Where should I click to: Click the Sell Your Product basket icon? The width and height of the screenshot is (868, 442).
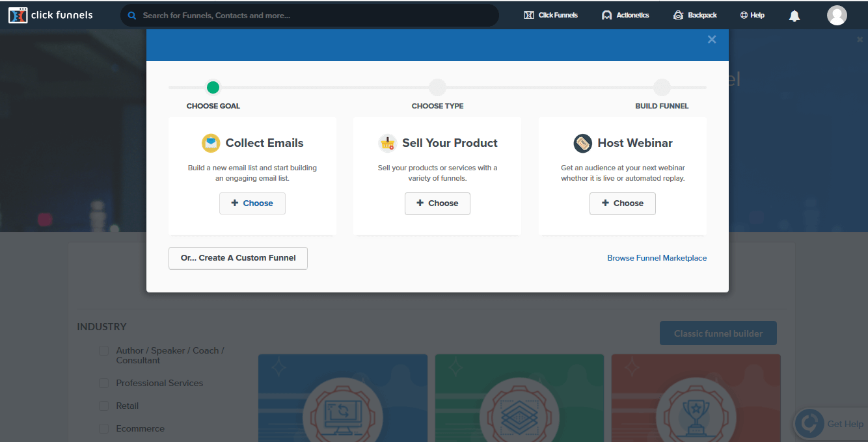[x=388, y=143]
